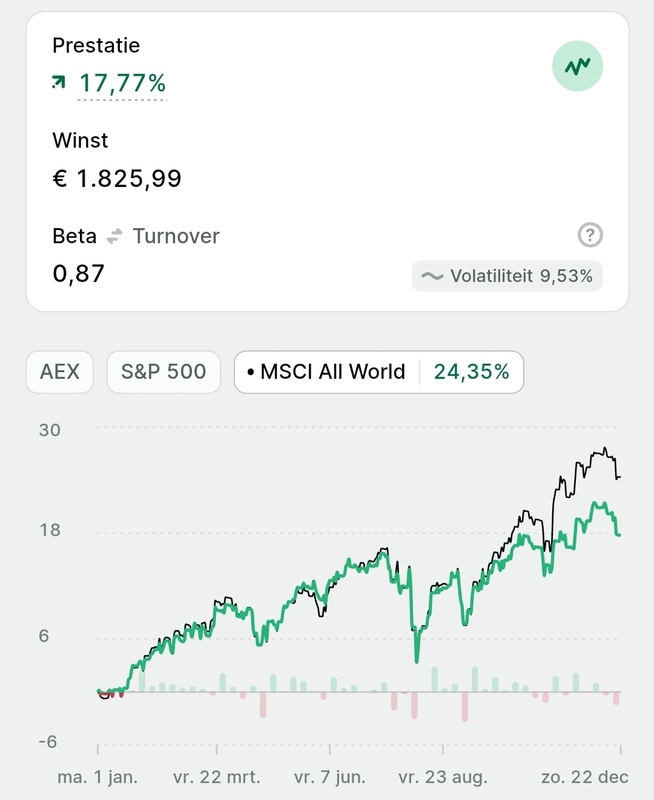Toggle the MSCI All World label

(332, 372)
